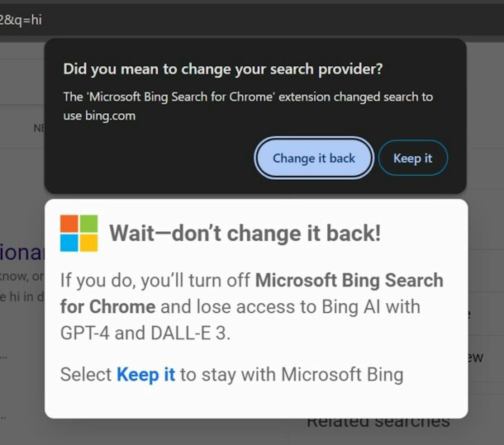
Task: Select the blue Keep it link in Bing's popup
Action: [146, 374]
